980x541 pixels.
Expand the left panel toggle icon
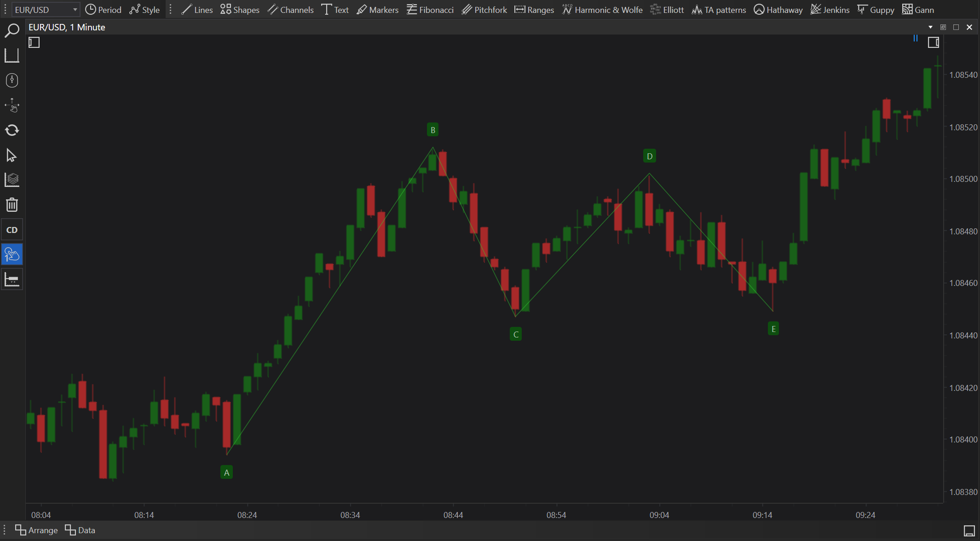34,43
